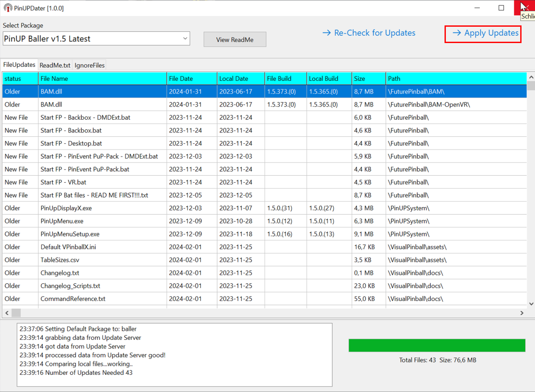Switch to the FileUpdates tab
Viewport: 535px width, 392px height.
[19, 65]
